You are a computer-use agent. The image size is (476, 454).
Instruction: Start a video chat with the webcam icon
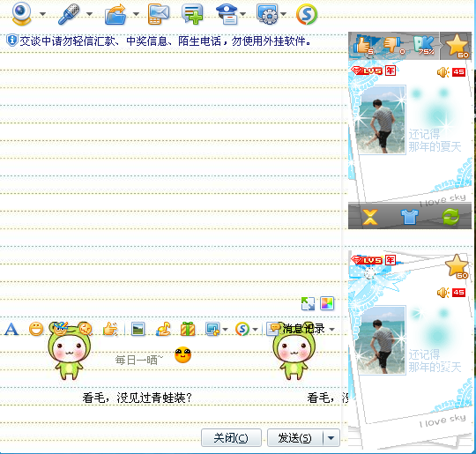(x=21, y=14)
